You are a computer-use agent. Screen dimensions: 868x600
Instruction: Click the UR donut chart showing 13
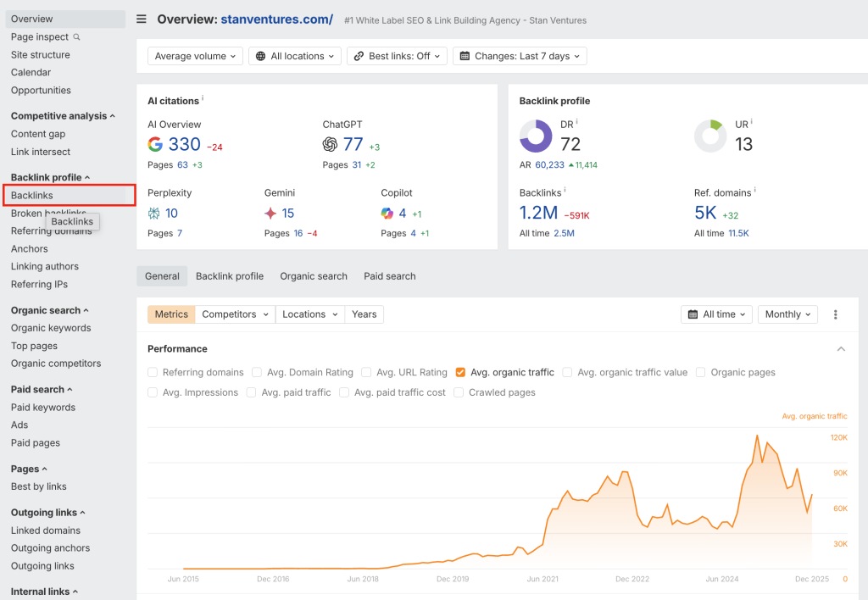(x=710, y=136)
